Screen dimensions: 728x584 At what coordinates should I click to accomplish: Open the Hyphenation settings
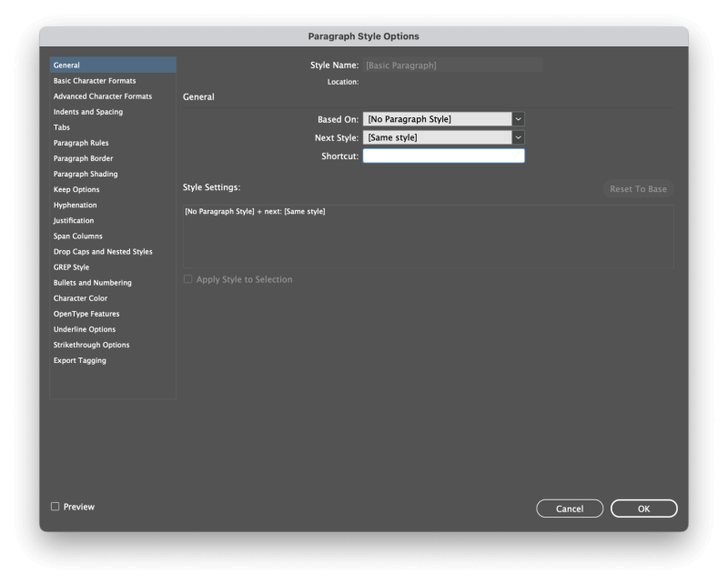tap(73, 204)
